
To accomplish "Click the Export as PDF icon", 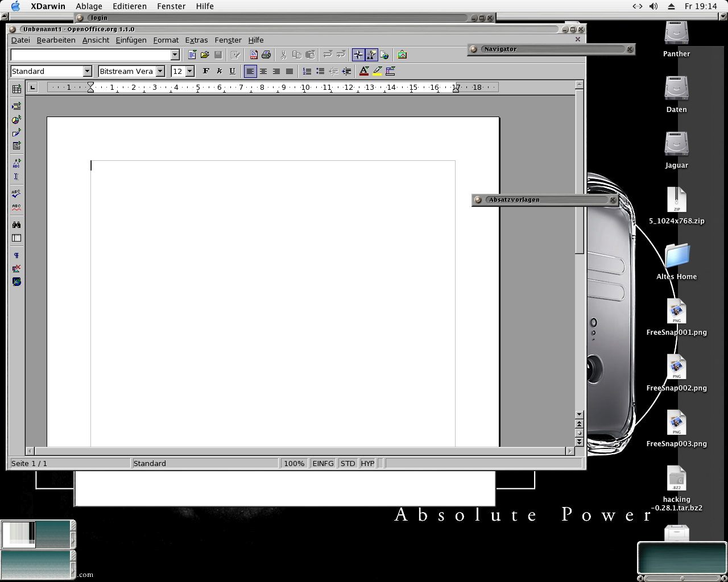I will [x=254, y=55].
